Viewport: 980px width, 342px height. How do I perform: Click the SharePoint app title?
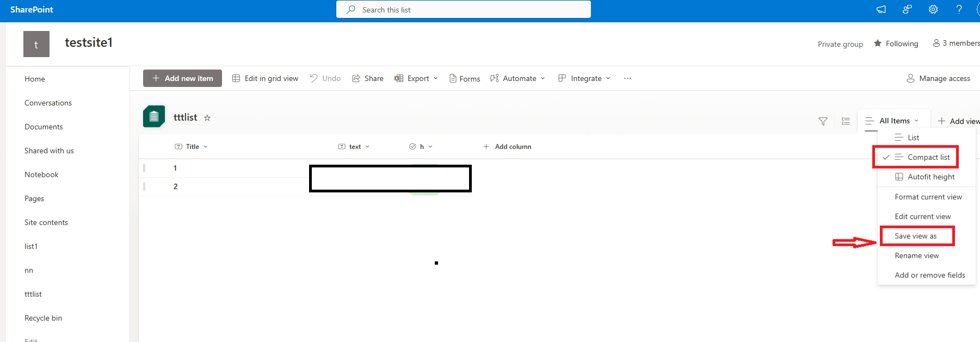pyautogui.click(x=32, y=10)
